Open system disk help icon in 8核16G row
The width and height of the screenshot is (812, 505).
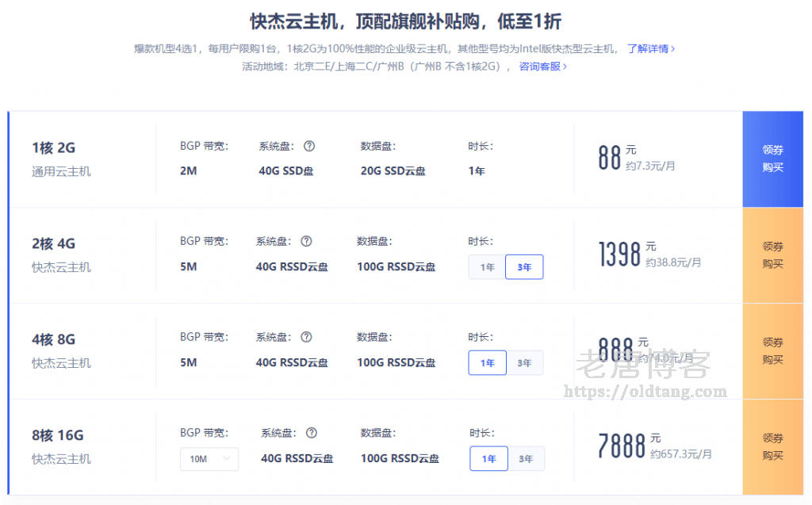[x=311, y=433]
